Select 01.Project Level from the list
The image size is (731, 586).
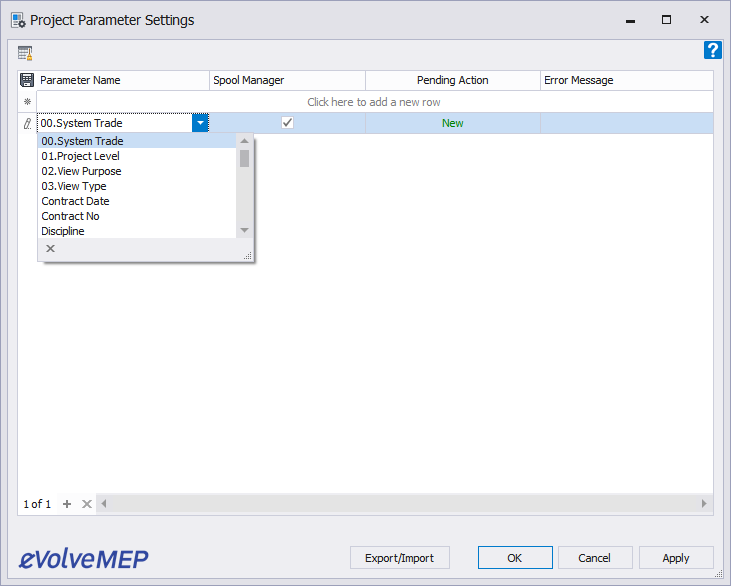point(137,156)
